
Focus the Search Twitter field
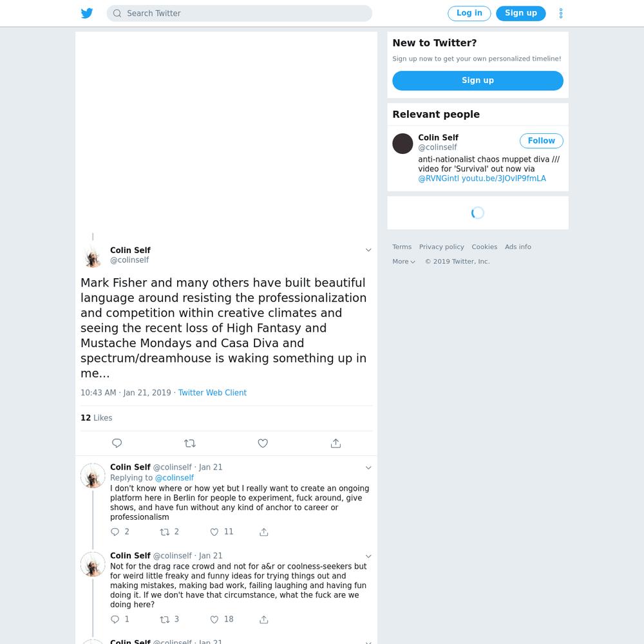point(240,13)
